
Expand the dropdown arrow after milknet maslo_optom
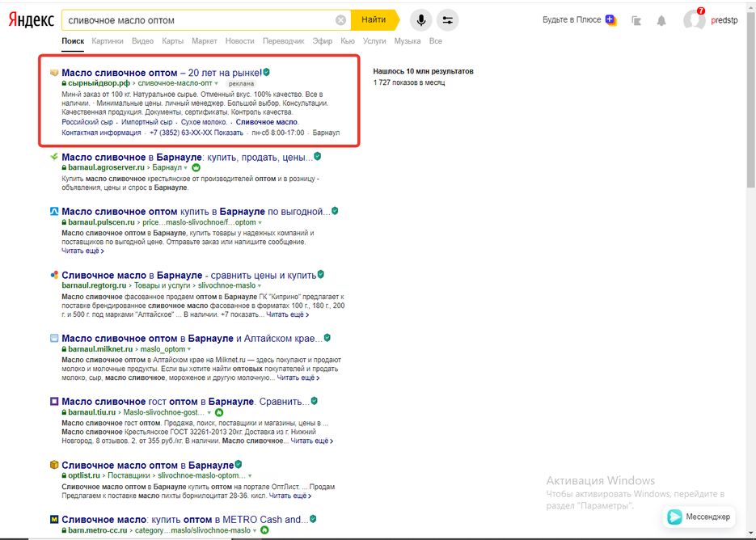click(x=189, y=349)
